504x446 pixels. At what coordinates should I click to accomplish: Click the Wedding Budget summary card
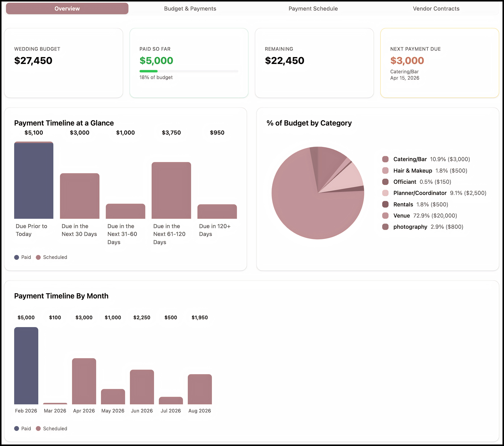point(64,62)
